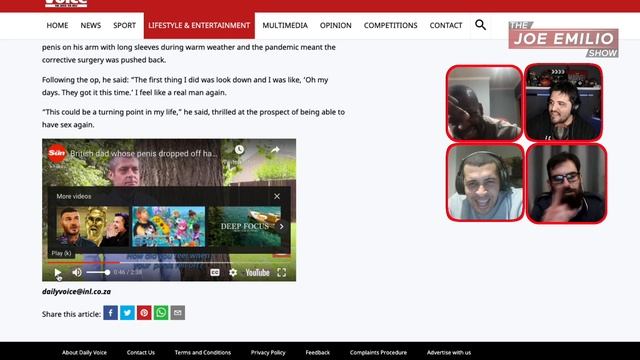Open video settings gear icon
This screenshot has height=360, width=640.
point(233,272)
